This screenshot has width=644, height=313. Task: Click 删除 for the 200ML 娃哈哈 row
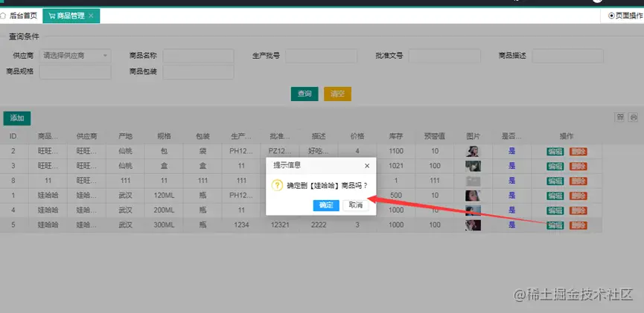pyautogui.click(x=578, y=210)
